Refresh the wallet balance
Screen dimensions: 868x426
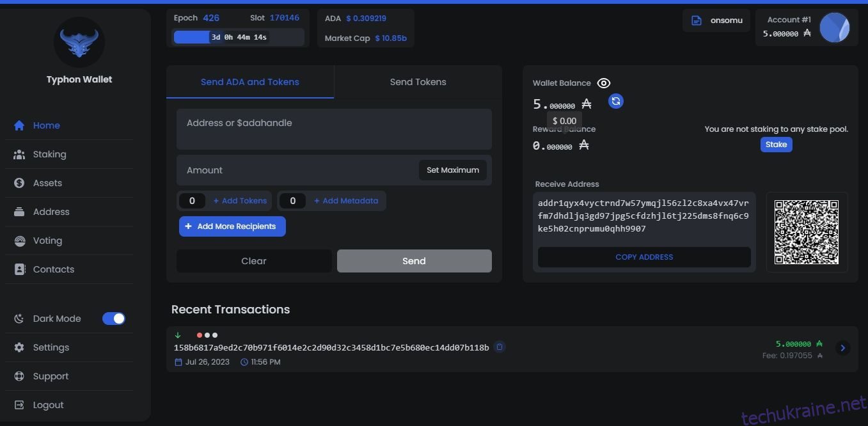(x=616, y=101)
